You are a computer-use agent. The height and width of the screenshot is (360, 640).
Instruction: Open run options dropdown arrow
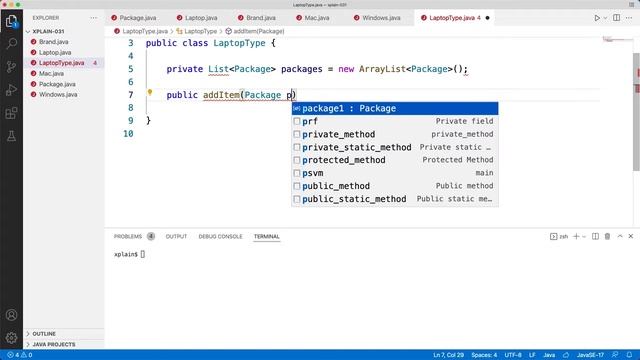pos(605,18)
